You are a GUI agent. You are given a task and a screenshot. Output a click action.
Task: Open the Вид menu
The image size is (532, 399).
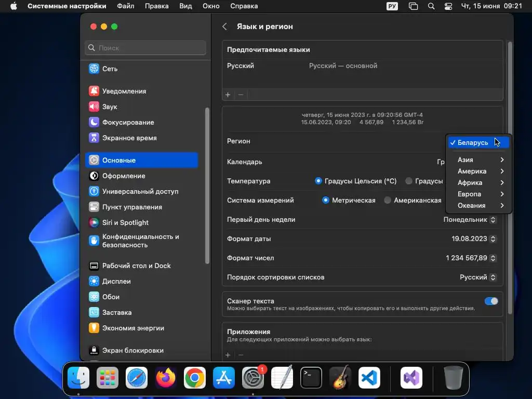[x=185, y=6]
